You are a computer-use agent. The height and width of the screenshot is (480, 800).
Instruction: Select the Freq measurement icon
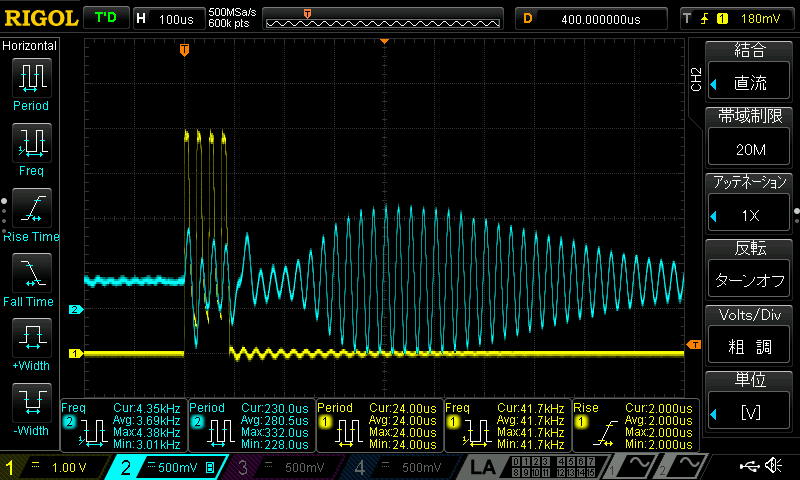(x=30, y=144)
